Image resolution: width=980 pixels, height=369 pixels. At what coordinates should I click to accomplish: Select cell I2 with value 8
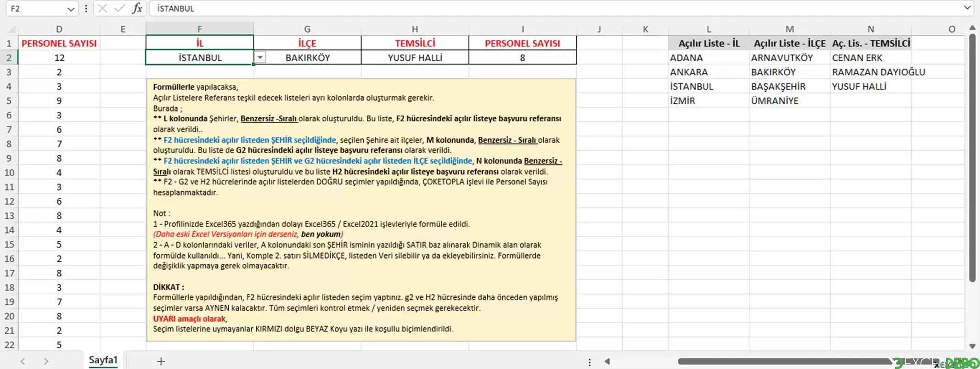point(523,57)
